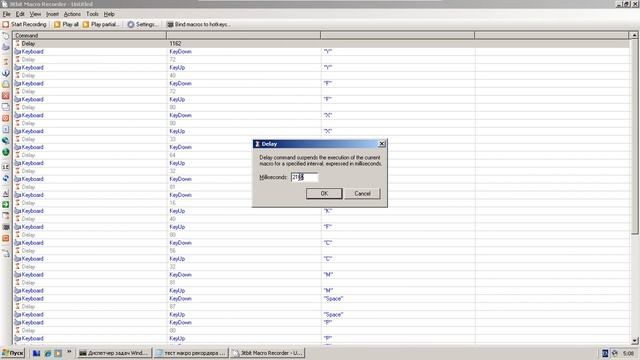This screenshot has width=640, height=360.
Task: Click the Jitbit app icon in the title bar
Action: pos(4,4)
